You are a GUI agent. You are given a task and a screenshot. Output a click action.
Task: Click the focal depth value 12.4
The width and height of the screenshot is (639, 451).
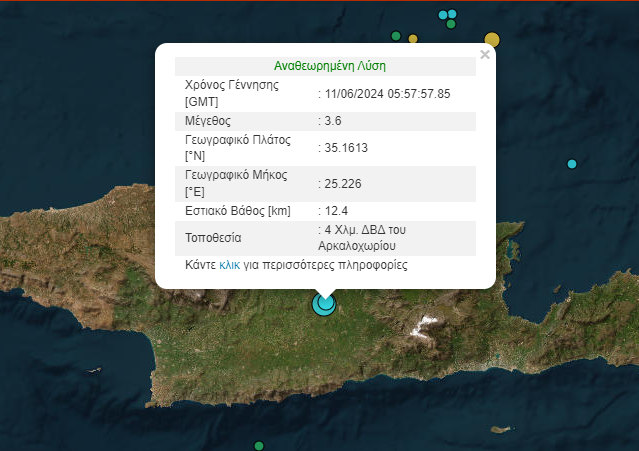point(336,211)
